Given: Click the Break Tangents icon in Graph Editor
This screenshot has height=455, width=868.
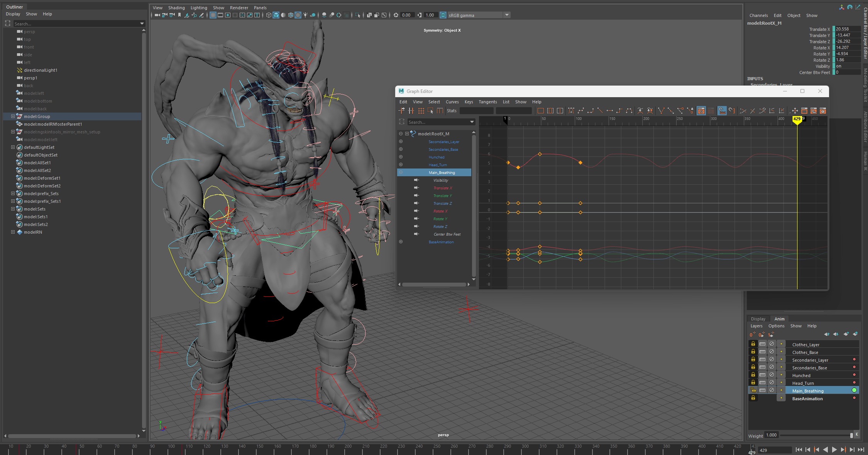Looking at the screenshot, I should (661, 111).
